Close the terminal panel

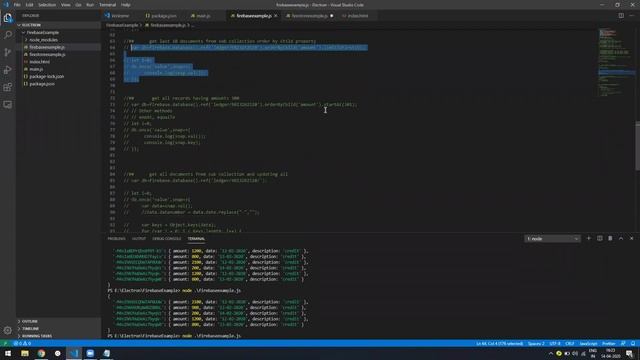631,238
